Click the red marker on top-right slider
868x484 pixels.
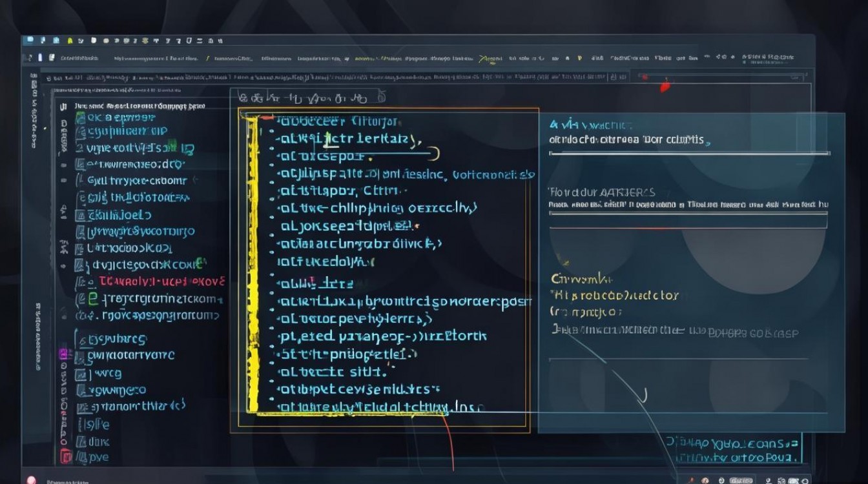pyautogui.click(x=665, y=86)
